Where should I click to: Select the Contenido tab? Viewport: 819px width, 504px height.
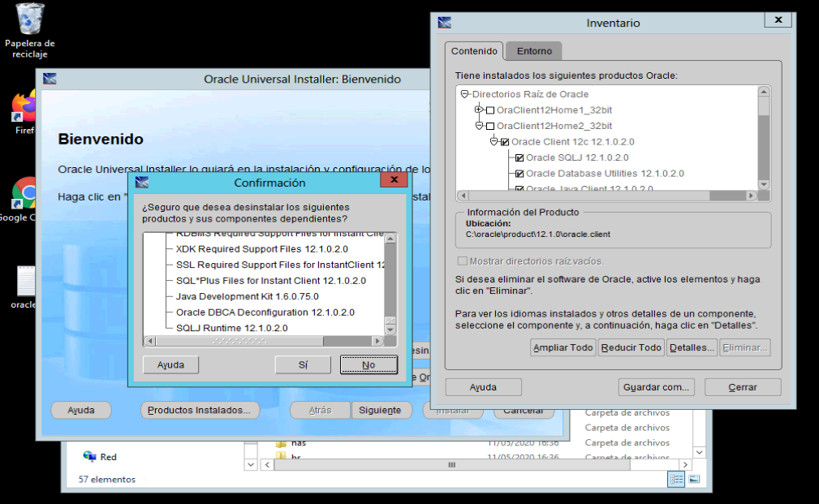(x=474, y=50)
